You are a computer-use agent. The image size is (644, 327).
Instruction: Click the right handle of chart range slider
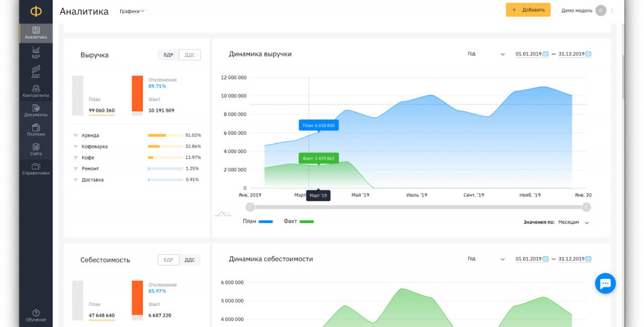586,207
